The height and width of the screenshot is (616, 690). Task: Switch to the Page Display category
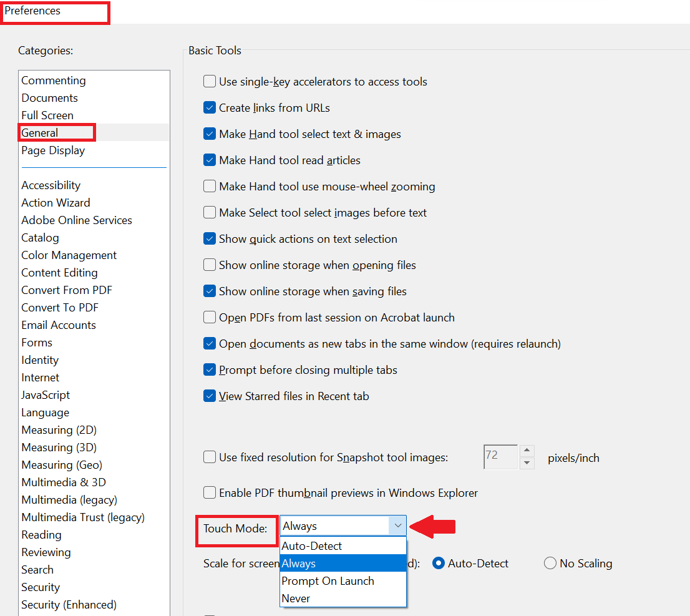tap(53, 150)
